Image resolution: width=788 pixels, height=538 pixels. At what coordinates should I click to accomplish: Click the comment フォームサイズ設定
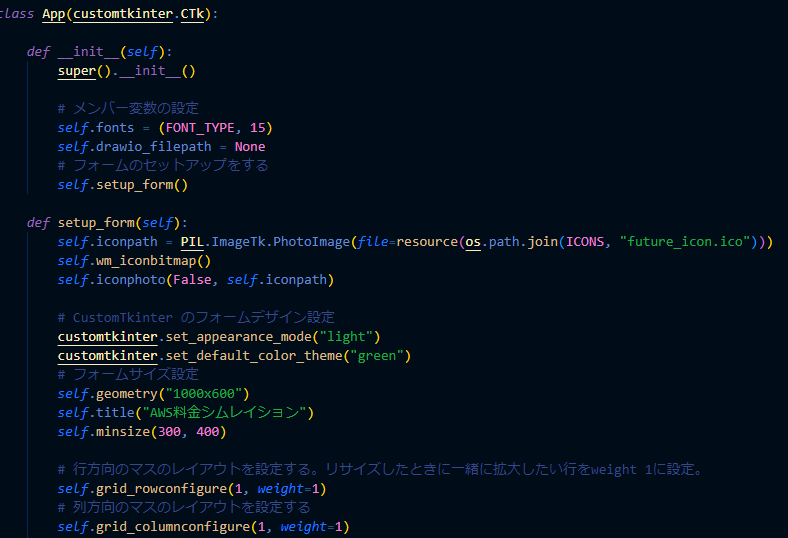click(x=128, y=374)
